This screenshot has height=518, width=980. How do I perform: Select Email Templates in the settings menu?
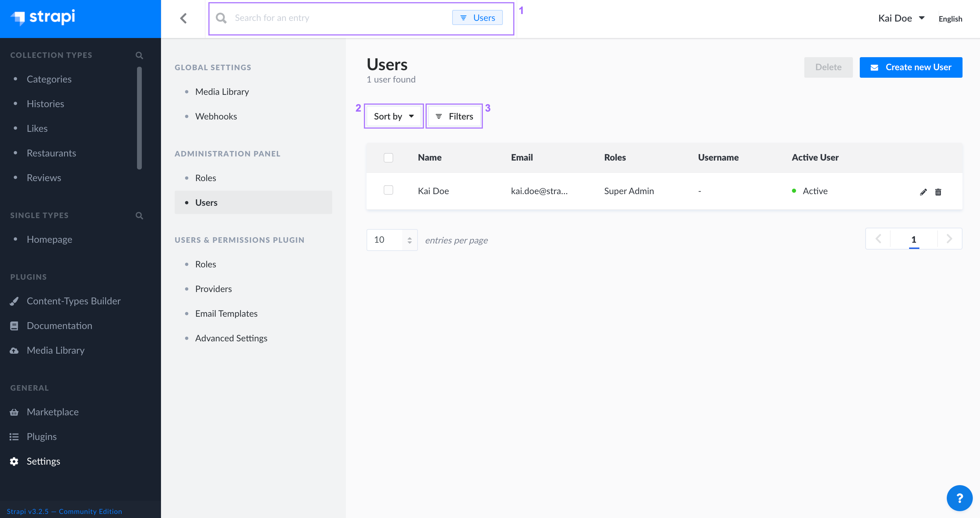coord(226,313)
